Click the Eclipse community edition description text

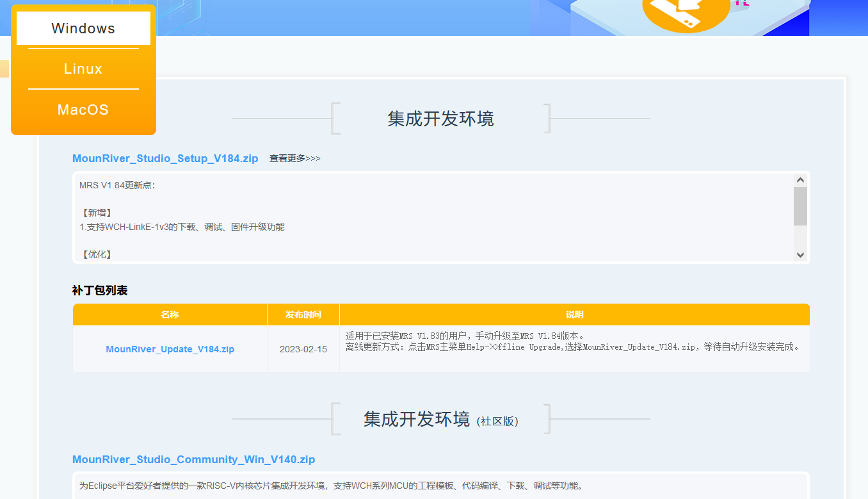coord(331,486)
